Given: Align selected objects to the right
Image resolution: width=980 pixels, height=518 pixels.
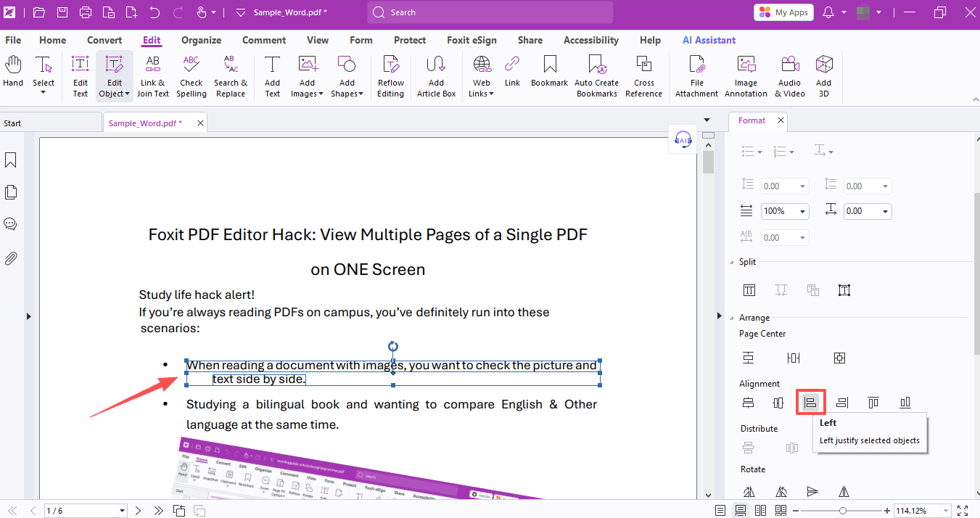Looking at the screenshot, I should pos(841,403).
